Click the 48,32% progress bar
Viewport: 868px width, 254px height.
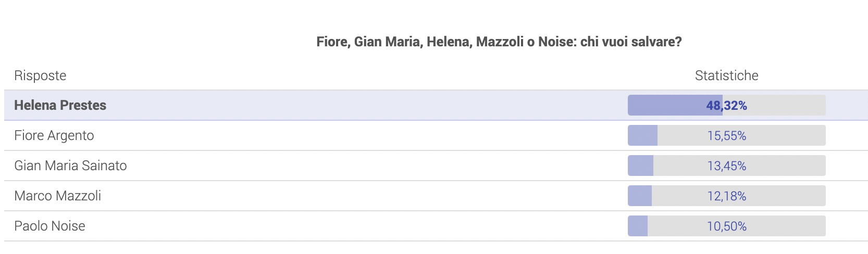point(727,105)
